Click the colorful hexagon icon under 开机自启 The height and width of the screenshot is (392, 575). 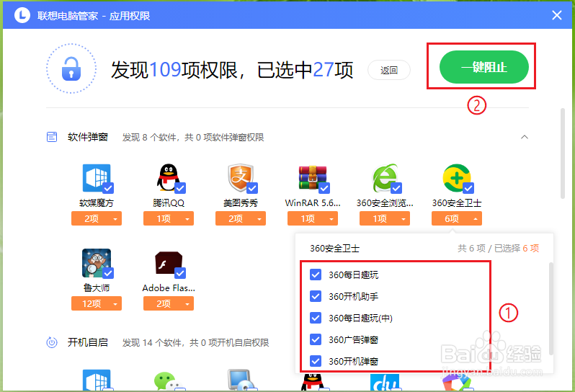click(457, 383)
